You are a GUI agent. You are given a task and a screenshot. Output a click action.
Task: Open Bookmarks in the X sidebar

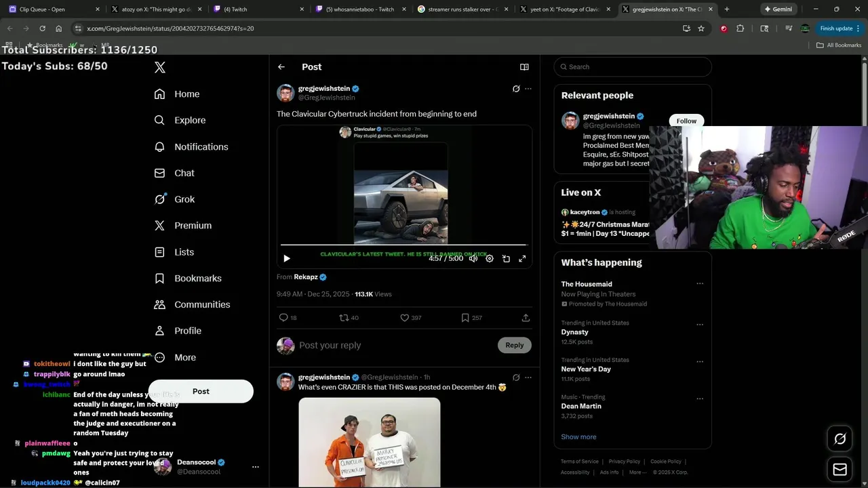[x=188, y=278]
